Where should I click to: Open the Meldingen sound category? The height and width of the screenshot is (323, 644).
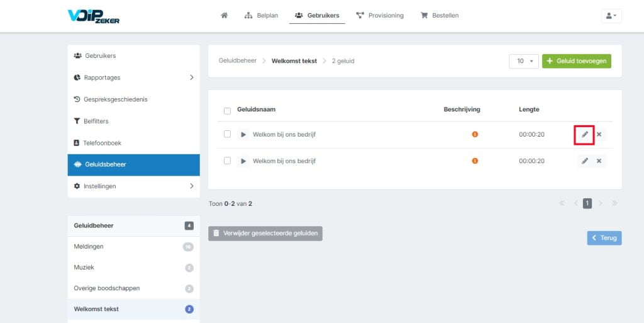click(133, 247)
